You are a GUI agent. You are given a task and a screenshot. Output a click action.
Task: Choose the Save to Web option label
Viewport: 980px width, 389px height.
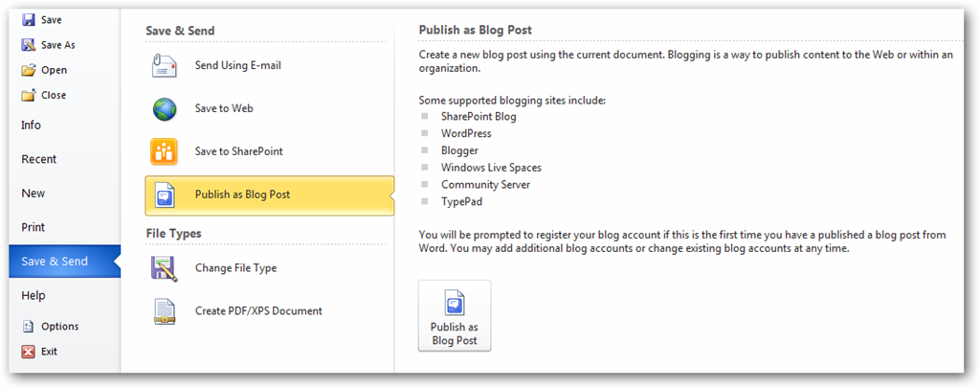tap(224, 109)
